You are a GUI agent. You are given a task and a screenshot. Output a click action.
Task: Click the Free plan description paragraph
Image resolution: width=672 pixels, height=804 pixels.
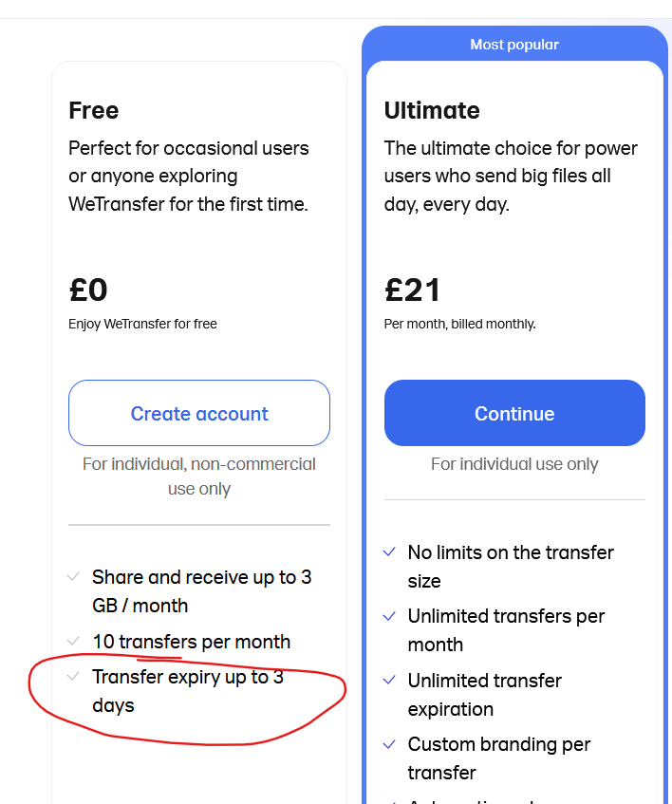pyautogui.click(x=189, y=177)
